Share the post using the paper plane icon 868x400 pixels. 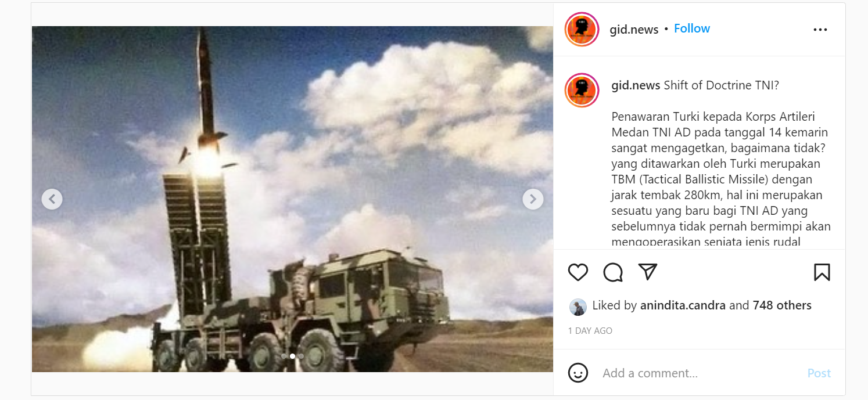[x=648, y=272]
